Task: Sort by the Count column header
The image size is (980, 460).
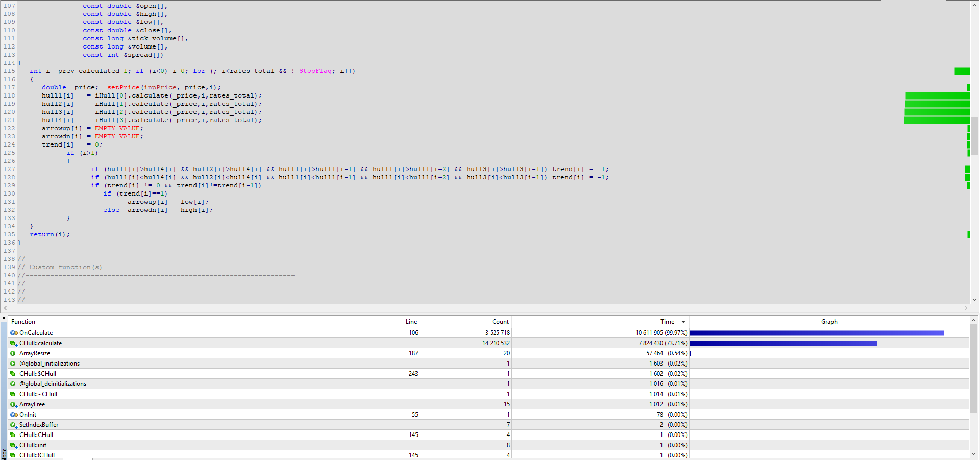Action: pos(500,322)
